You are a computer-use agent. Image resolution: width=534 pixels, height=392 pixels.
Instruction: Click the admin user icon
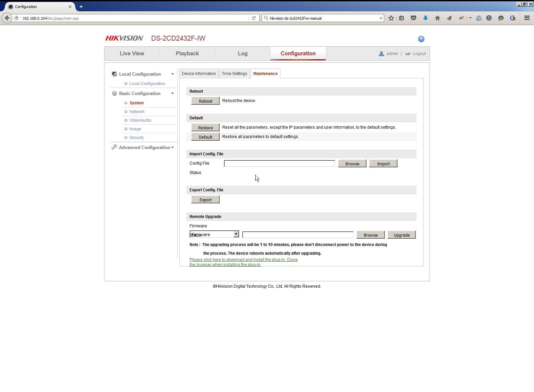pos(381,54)
